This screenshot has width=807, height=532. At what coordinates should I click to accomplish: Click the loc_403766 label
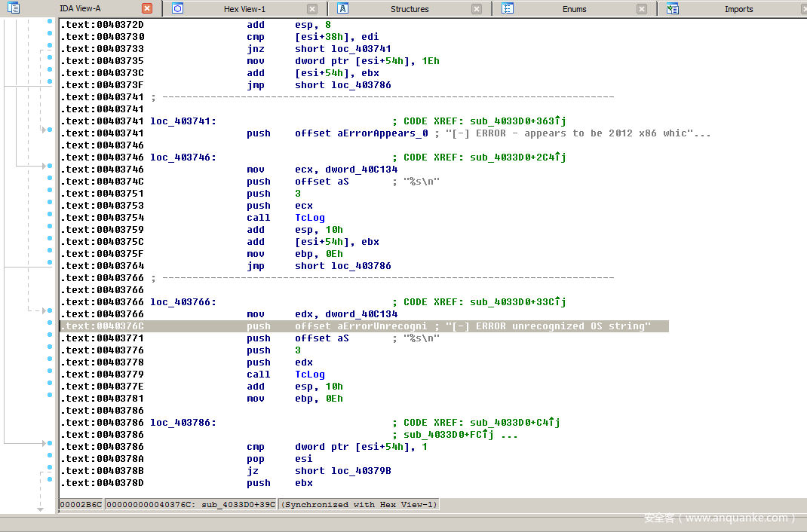point(182,302)
